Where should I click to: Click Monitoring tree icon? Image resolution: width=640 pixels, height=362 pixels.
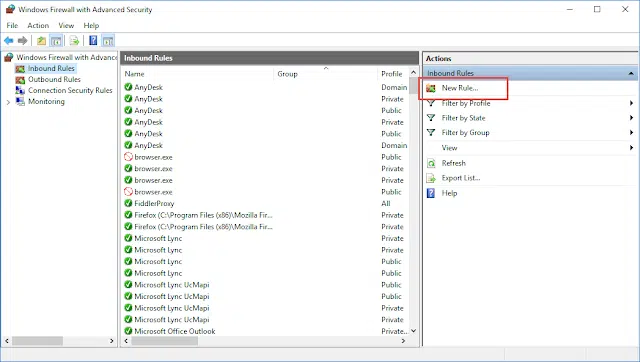20,101
